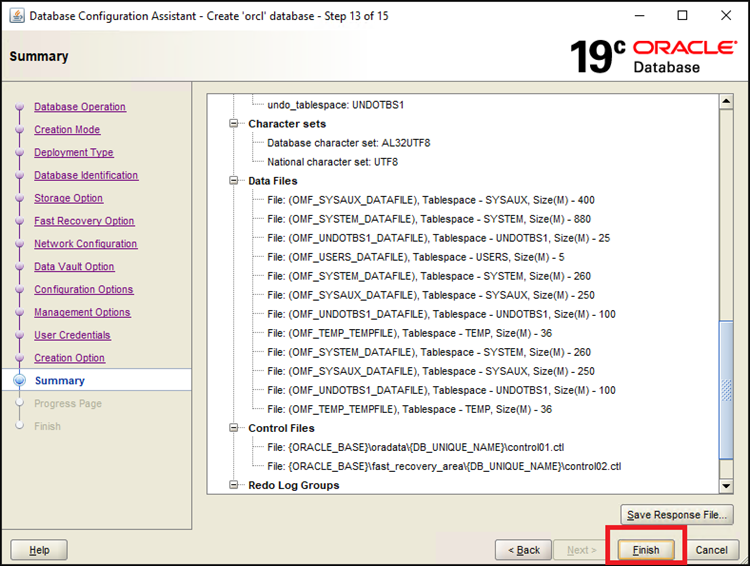Select the control01.ctl file row

[x=416, y=447]
